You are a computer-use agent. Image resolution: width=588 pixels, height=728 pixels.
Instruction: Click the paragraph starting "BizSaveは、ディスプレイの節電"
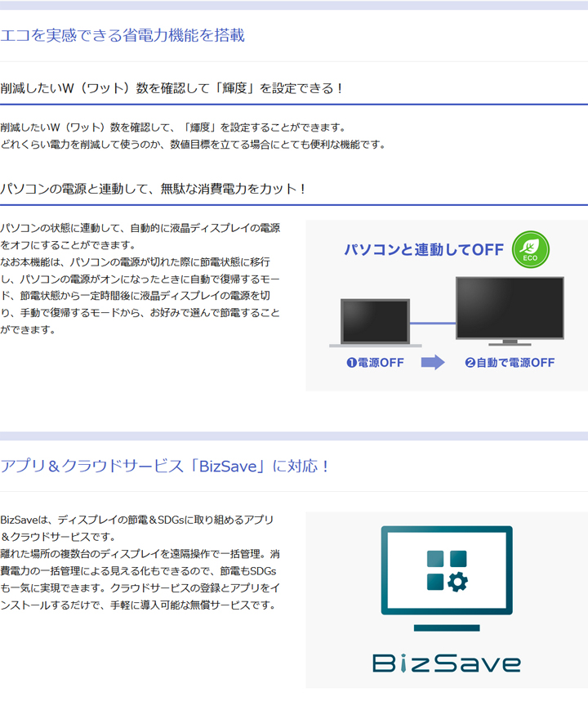[x=140, y=562]
